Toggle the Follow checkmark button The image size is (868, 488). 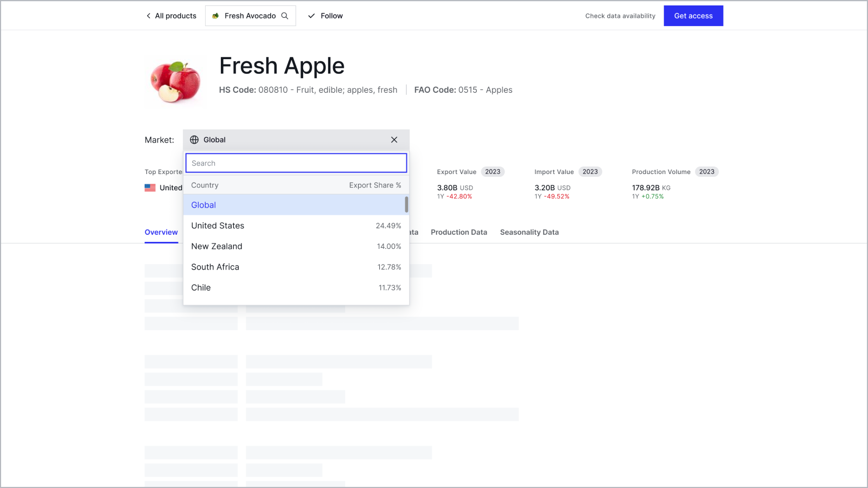click(x=325, y=16)
